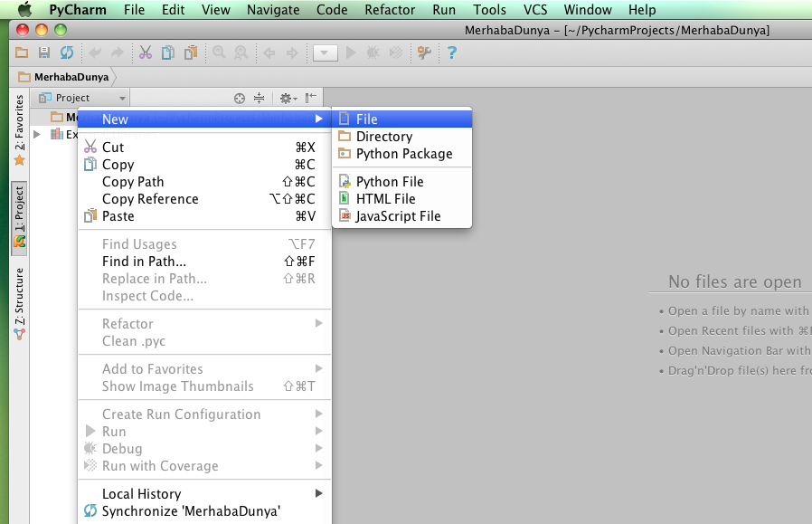Open the Structure side tab
This screenshot has height=524, width=812.
point(19,304)
